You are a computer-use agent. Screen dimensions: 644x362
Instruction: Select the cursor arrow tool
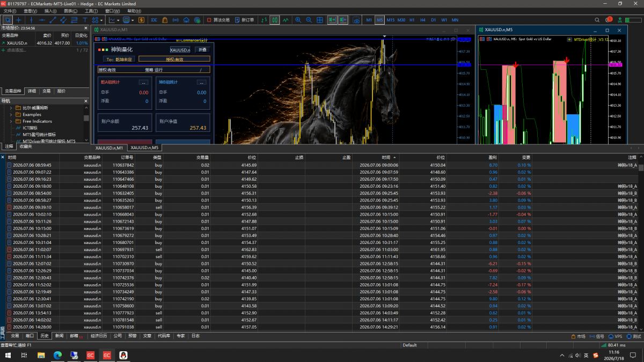8,20
